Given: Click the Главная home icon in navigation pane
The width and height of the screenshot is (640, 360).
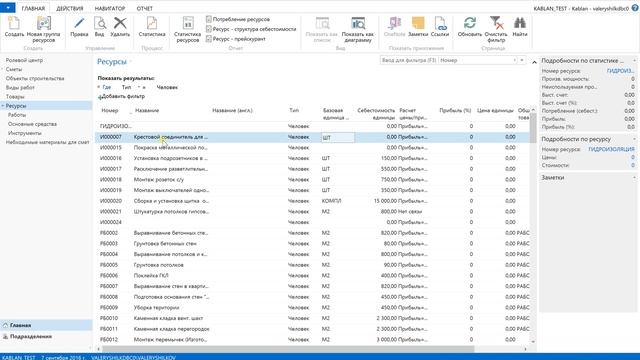Looking at the screenshot, I should point(5,325).
